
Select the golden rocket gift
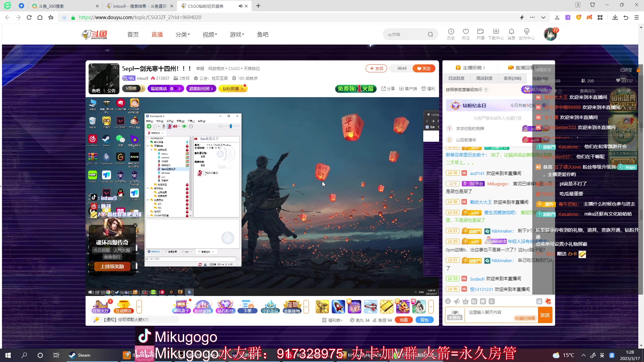click(x=322, y=306)
